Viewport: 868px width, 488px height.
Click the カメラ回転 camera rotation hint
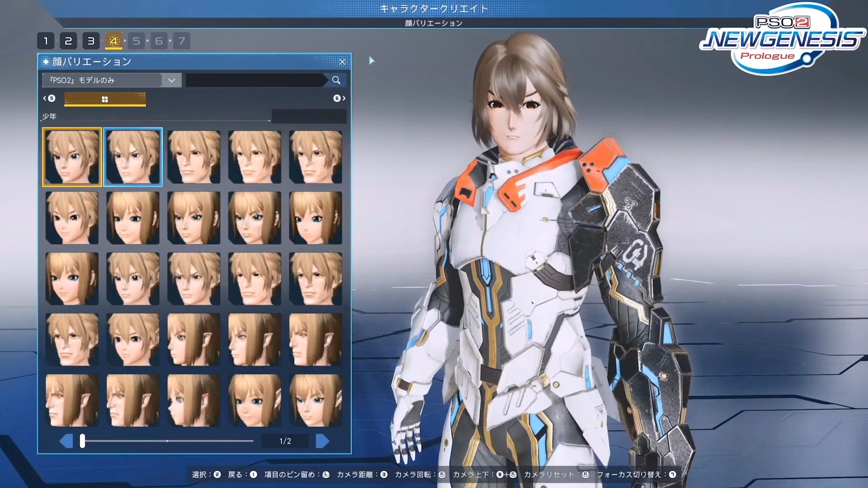click(420, 474)
